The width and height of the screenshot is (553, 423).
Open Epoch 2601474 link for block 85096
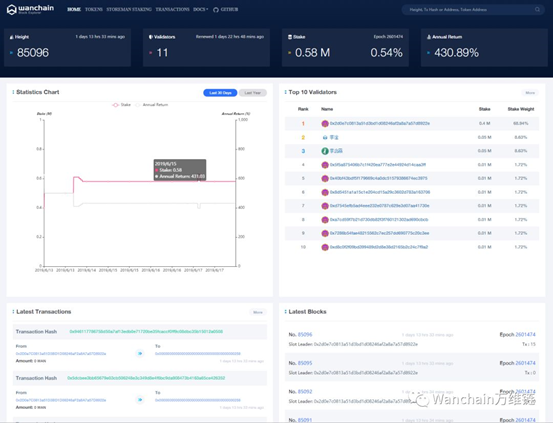[x=525, y=334]
